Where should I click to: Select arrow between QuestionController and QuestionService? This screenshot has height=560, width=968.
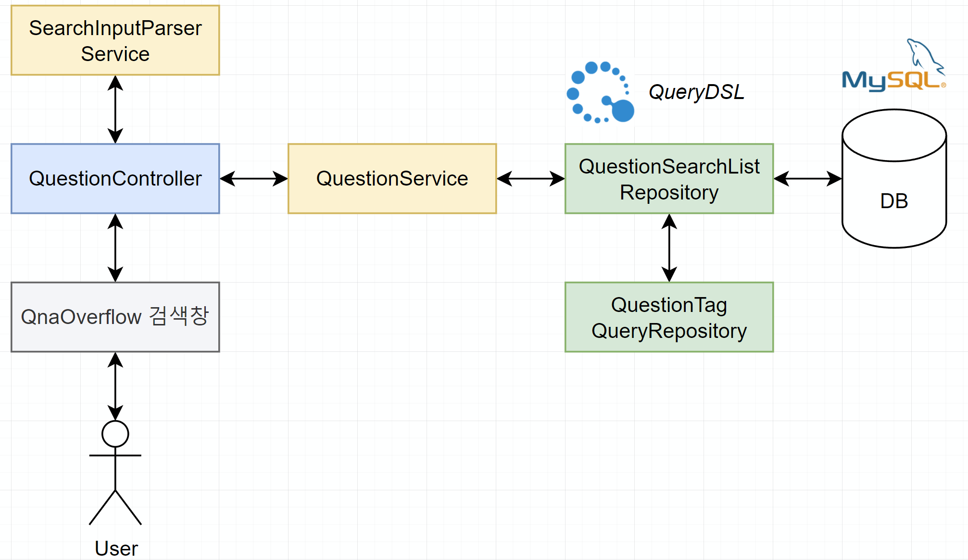[253, 179]
